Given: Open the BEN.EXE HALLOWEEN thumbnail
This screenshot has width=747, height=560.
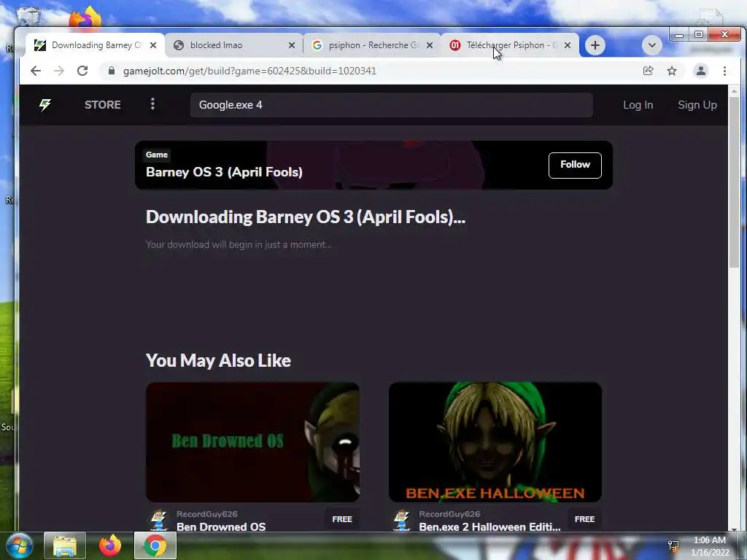Looking at the screenshot, I should pos(495,442).
